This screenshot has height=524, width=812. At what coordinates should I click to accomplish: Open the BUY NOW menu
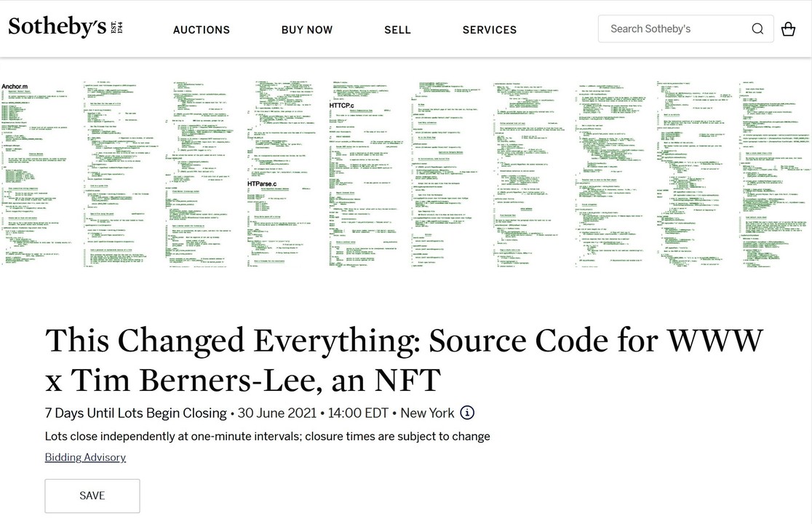point(307,30)
